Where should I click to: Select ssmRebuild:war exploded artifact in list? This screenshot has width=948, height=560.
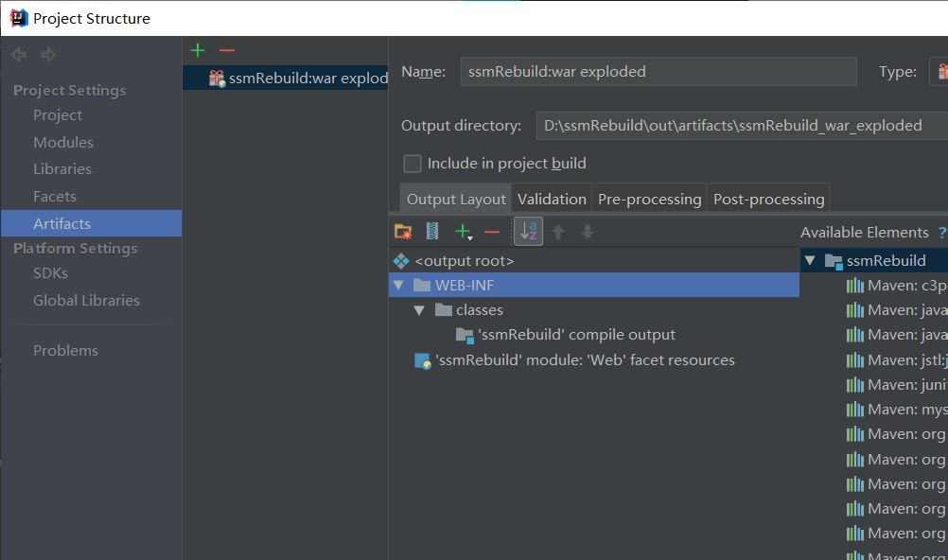286,78
